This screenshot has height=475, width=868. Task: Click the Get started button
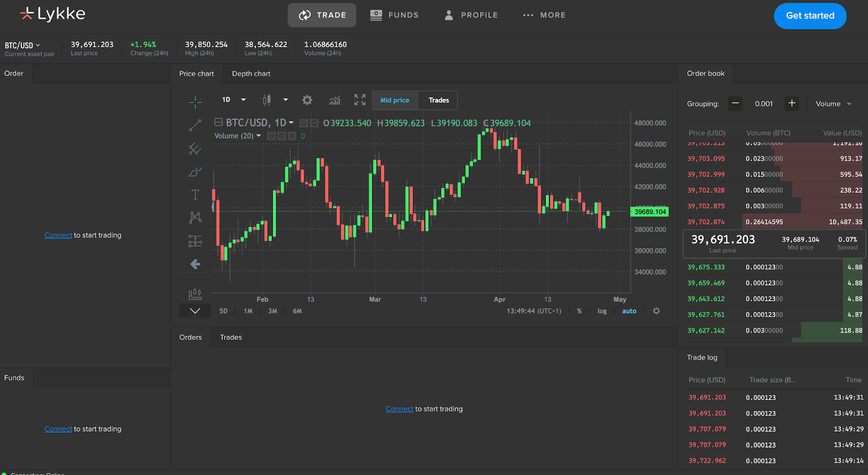pyautogui.click(x=809, y=16)
